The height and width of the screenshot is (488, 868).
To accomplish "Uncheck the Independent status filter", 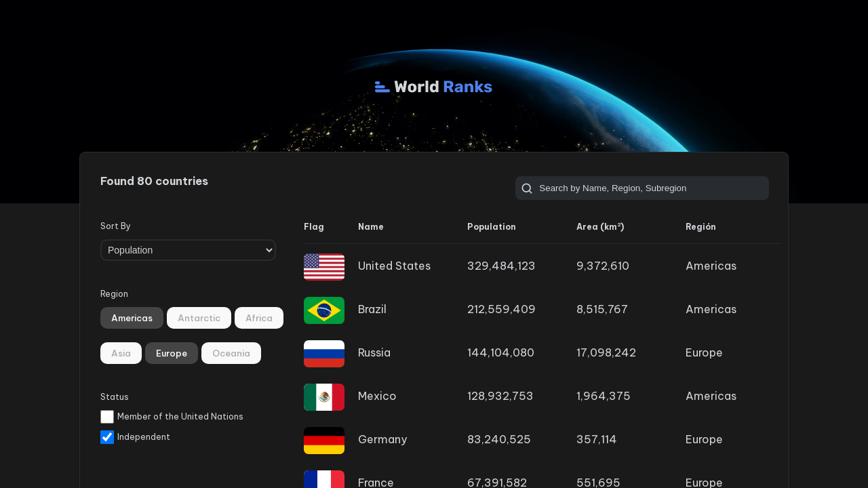I will pyautogui.click(x=107, y=437).
